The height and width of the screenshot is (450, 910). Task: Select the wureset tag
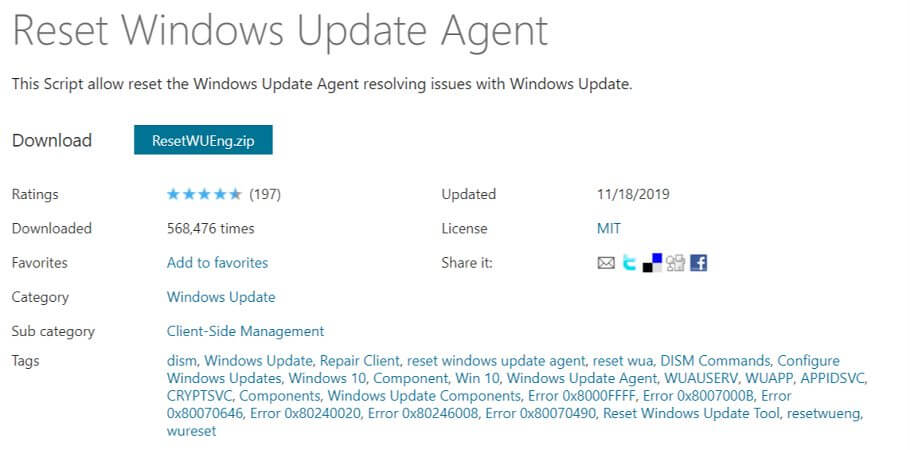(x=192, y=431)
